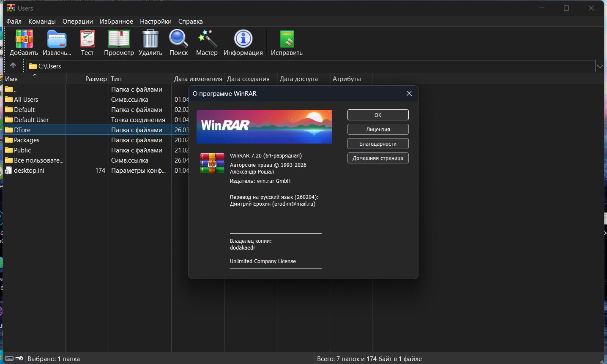The image size is (607, 364).
Task: Launch Поиск magnifier search tool
Action: click(x=178, y=39)
